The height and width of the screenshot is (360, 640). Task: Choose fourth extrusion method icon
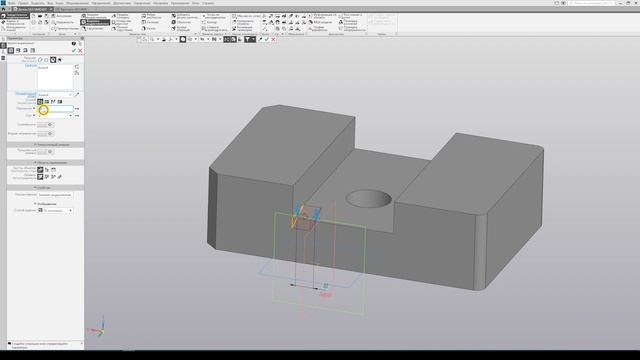pyautogui.click(x=60, y=102)
